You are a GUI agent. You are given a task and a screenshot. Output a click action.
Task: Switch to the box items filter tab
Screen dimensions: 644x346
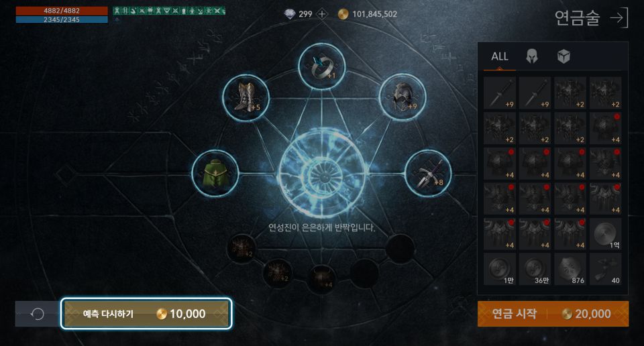coord(563,56)
